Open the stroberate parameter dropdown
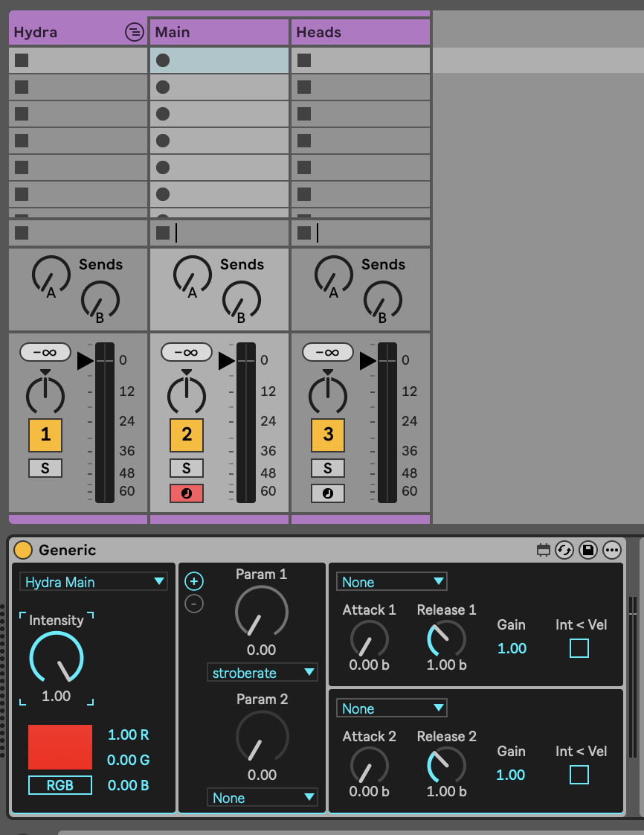 [262, 673]
